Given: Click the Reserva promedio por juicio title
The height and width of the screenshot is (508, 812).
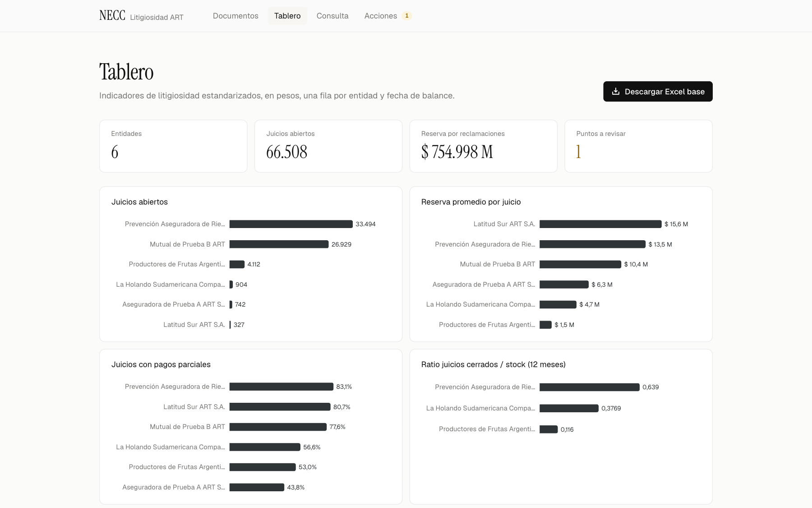Looking at the screenshot, I should point(471,202).
